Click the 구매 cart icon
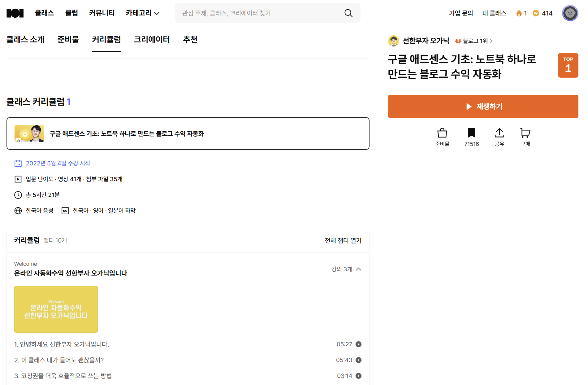This screenshot has height=385, width=588. point(525,133)
